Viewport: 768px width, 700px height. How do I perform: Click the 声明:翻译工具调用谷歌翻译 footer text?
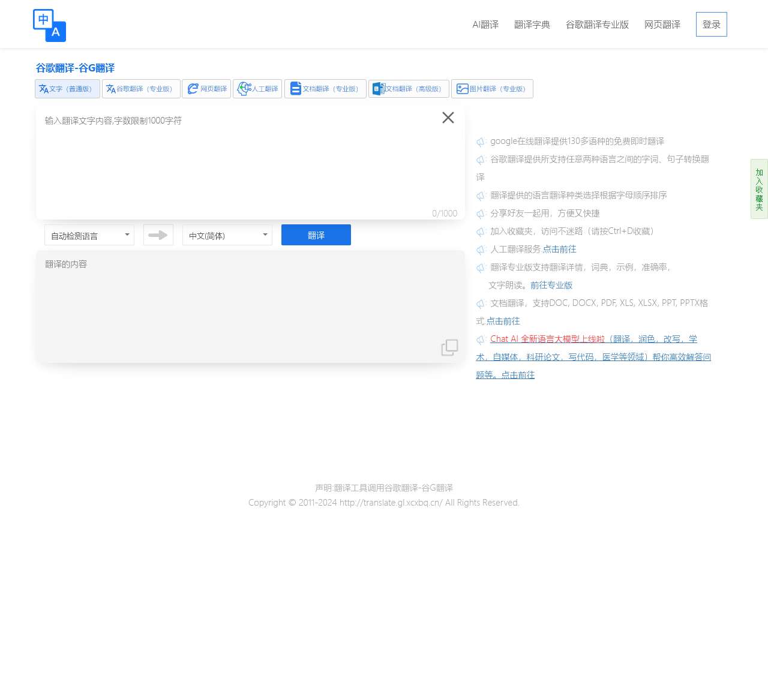[x=384, y=488]
